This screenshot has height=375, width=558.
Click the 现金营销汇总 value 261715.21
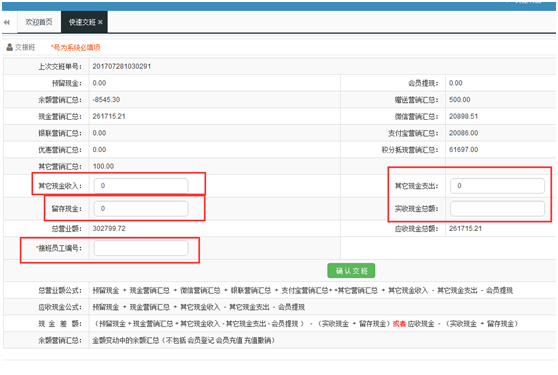click(109, 116)
